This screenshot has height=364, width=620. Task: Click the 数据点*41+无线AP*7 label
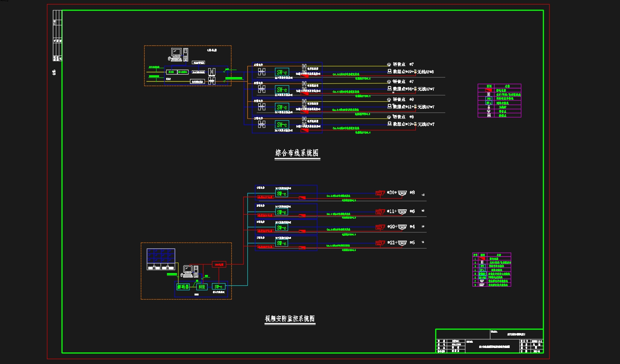point(414,107)
